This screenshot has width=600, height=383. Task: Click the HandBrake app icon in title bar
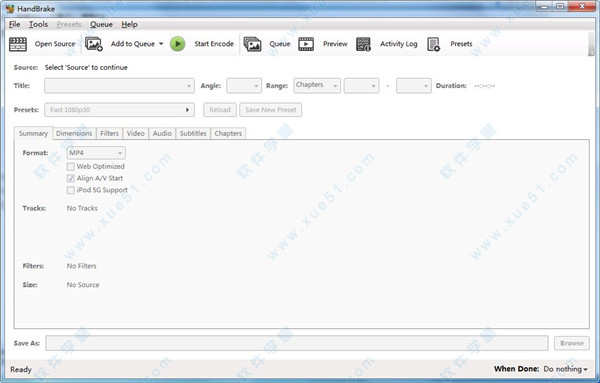coord(10,8)
